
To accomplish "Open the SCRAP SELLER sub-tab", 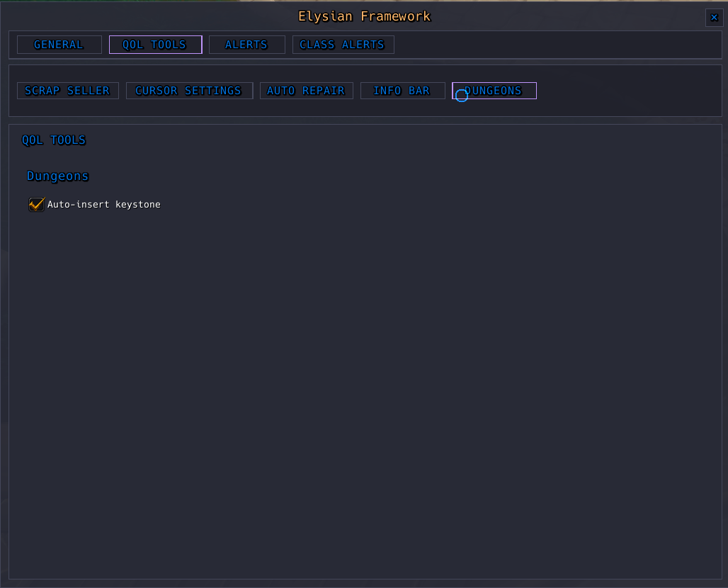I will (68, 91).
